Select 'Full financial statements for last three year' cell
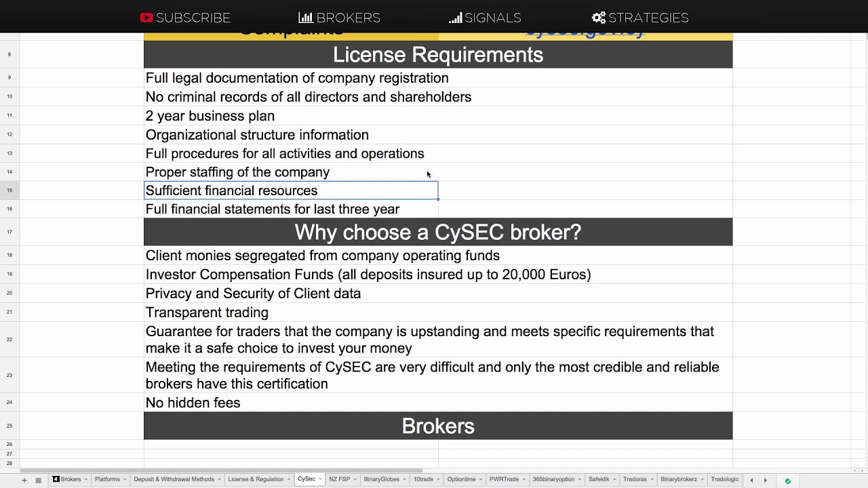 (291, 209)
